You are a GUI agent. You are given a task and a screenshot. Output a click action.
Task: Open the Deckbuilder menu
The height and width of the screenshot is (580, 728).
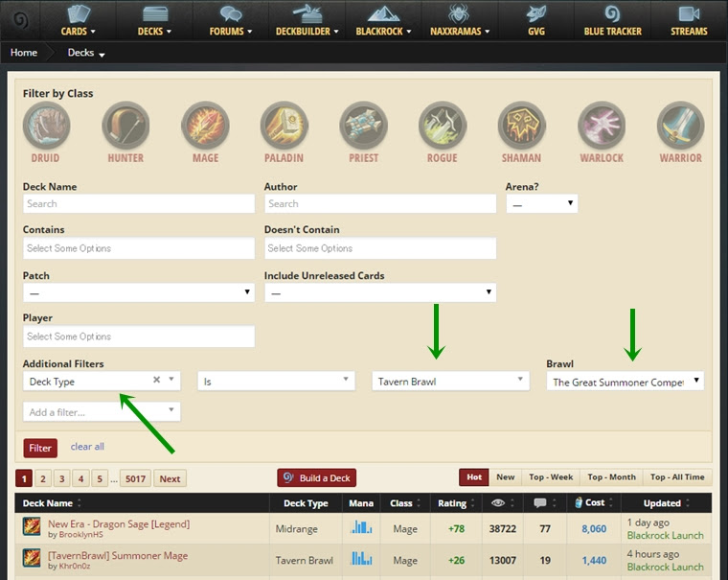(x=307, y=31)
